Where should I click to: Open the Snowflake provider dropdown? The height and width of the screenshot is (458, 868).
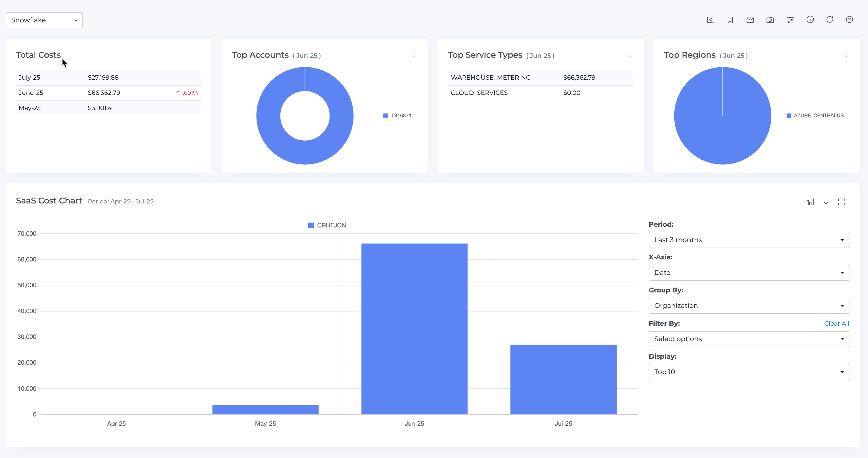pyautogui.click(x=44, y=20)
